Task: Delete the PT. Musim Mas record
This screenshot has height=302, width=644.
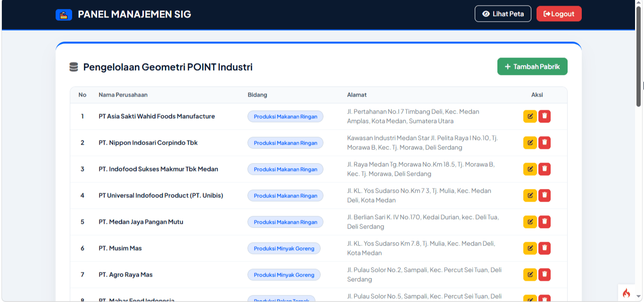Action: 545,248
